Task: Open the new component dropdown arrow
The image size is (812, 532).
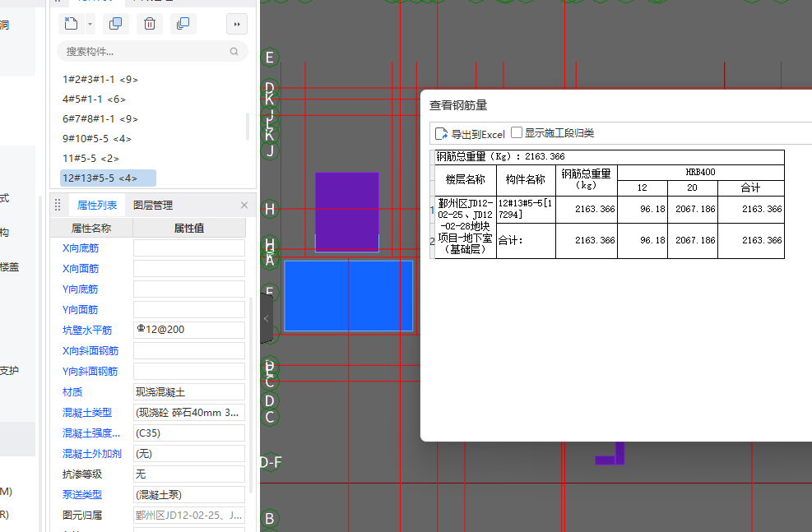Action: pyautogui.click(x=90, y=24)
